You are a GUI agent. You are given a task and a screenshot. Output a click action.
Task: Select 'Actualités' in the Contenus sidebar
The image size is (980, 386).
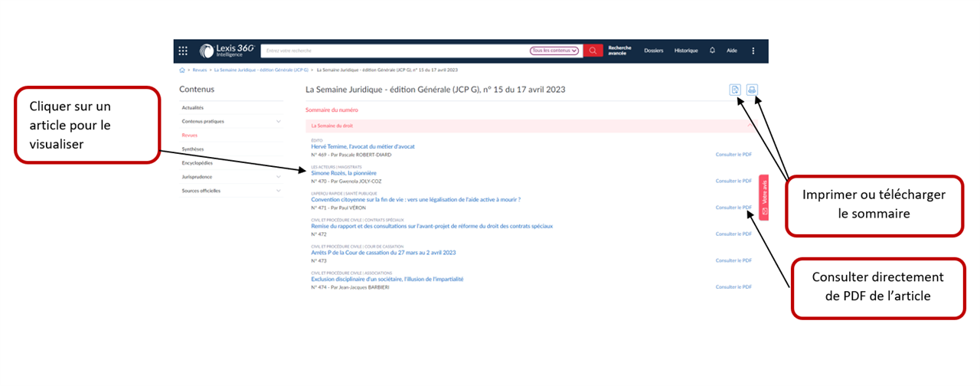click(193, 107)
